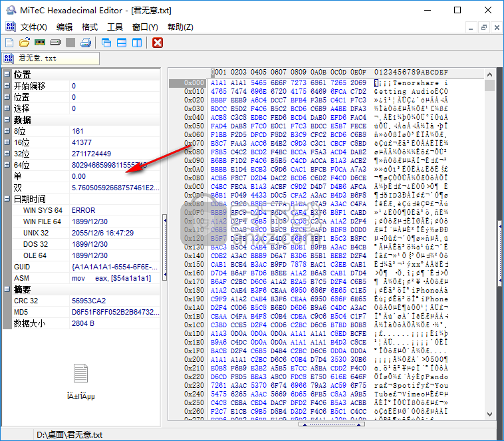Viewport: 504px width, 441px height.
Task: Click the UNIX 32 value 2055/12/6 16:47:29
Action: pyautogui.click(x=102, y=233)
